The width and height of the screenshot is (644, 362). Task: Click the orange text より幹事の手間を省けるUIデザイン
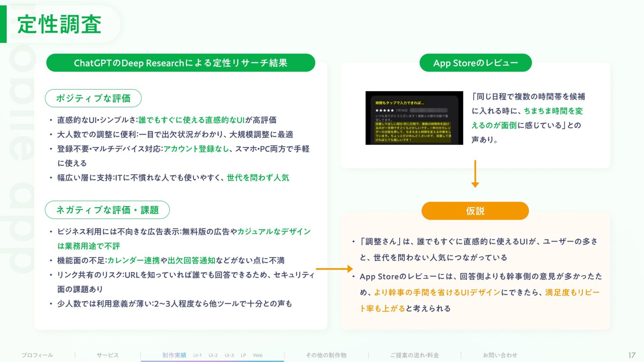pos(437,292)
